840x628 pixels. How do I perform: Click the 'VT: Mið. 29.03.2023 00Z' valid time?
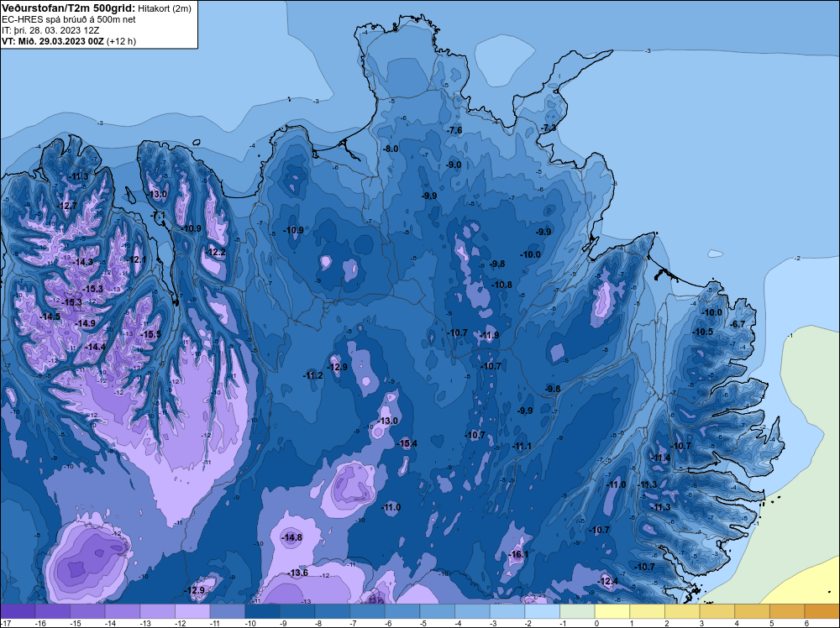point(53,41)
